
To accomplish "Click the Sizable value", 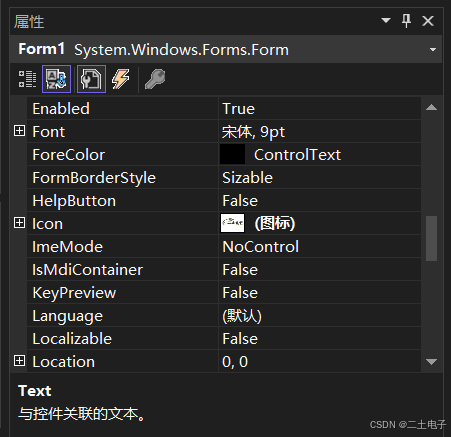I will [247, 178].
